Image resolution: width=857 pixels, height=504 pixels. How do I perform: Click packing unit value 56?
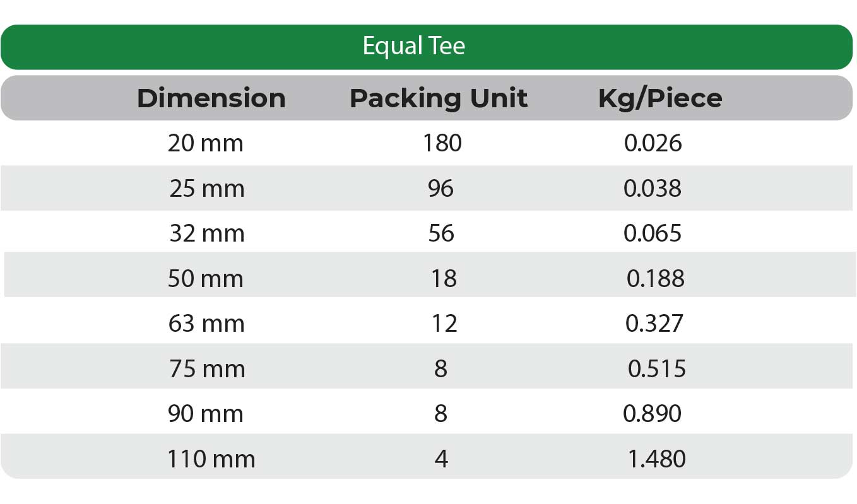point(440,233)
